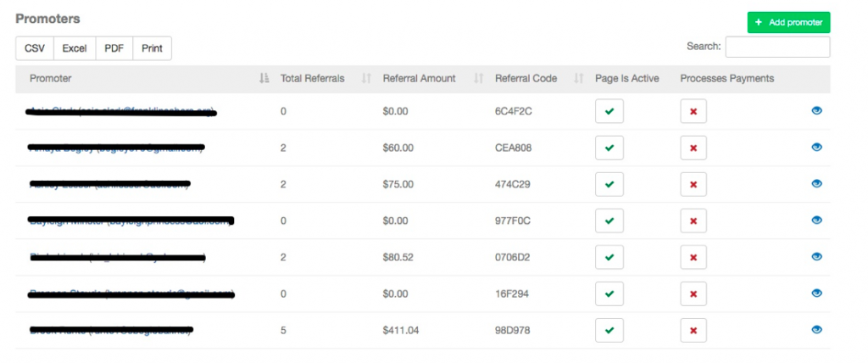
Task: Sort by Total Referrals sort arrows
Action: click(366, 79)
